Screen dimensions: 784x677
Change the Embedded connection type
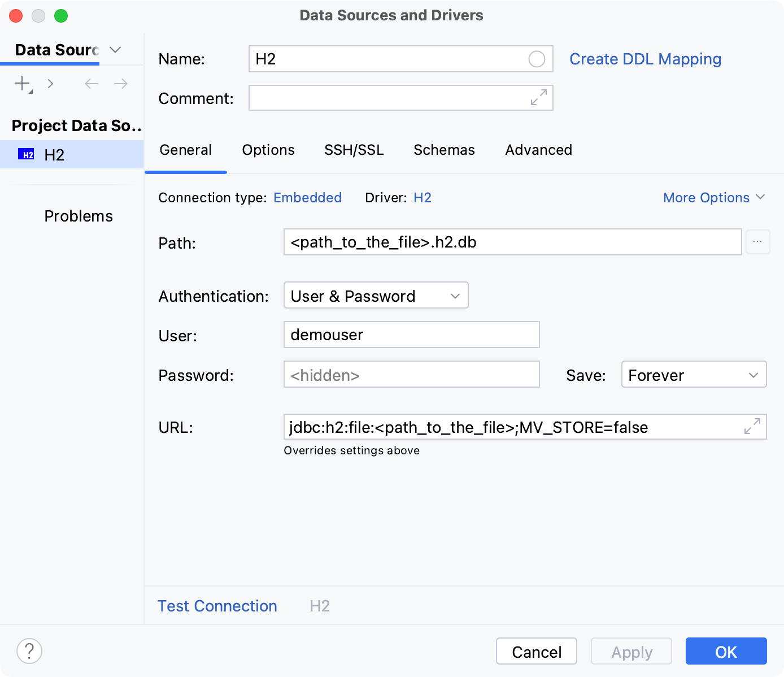307,197
